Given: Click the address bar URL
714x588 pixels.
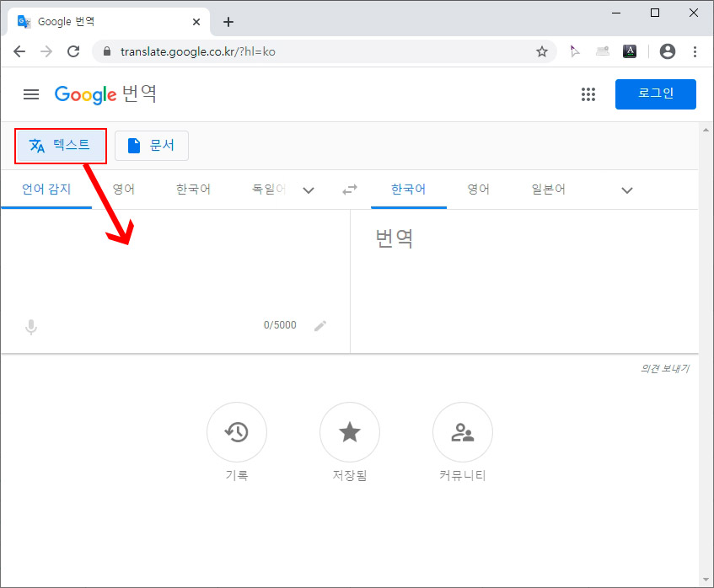Looking at the screenshot, I should 197,51.
